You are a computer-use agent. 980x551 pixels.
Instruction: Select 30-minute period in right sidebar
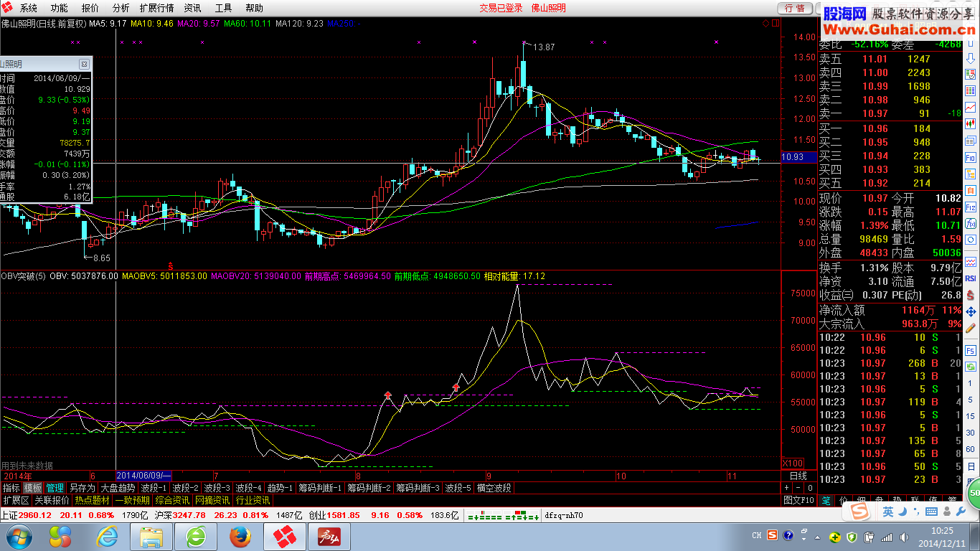(969, 433)
